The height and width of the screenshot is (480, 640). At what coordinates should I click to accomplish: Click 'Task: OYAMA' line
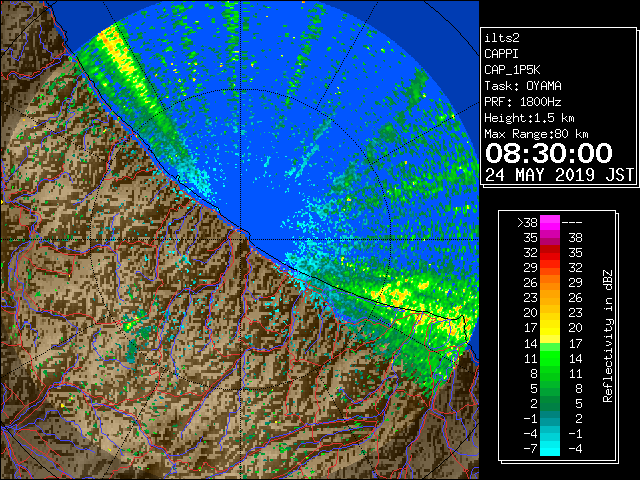tap(523, 86)
